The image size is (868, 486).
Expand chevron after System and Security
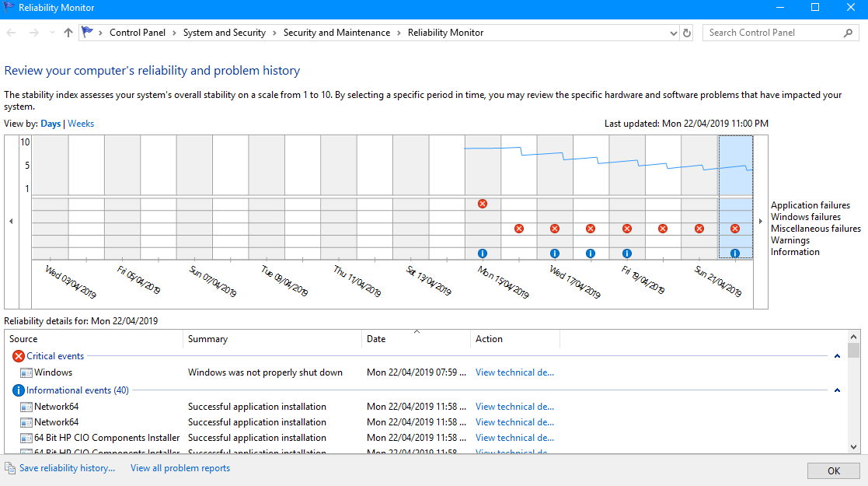coord(274,33)
